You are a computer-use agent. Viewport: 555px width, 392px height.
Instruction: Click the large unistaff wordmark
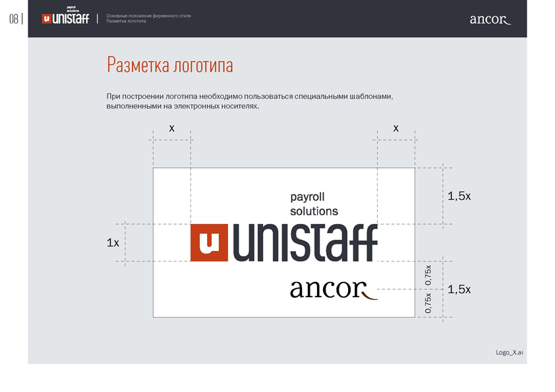pos(305,242)
